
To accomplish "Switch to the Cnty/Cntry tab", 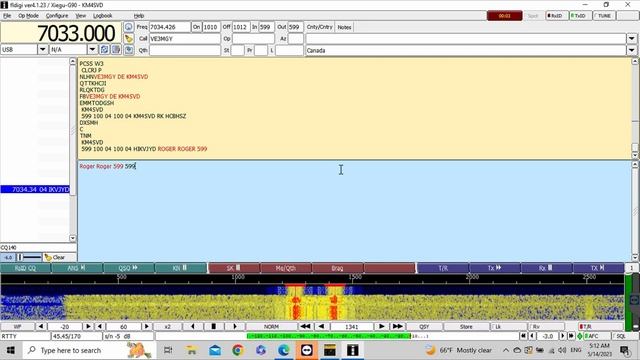I will [x=320, y=27].
